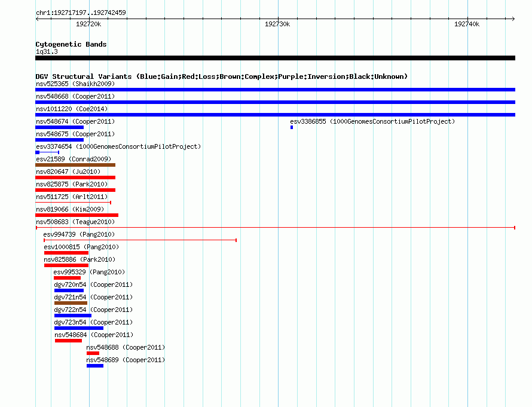Screen dimensions: 532x407
Task: Click the esv3374654 blue glyph
Action: (47, 152)
